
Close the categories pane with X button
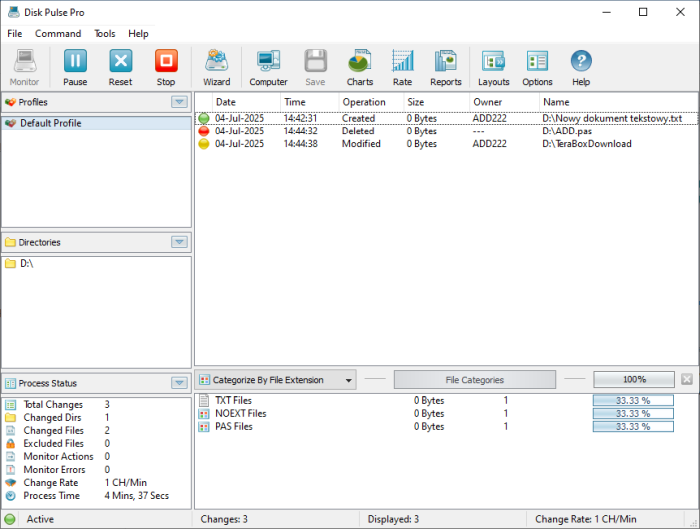point(687,379)
